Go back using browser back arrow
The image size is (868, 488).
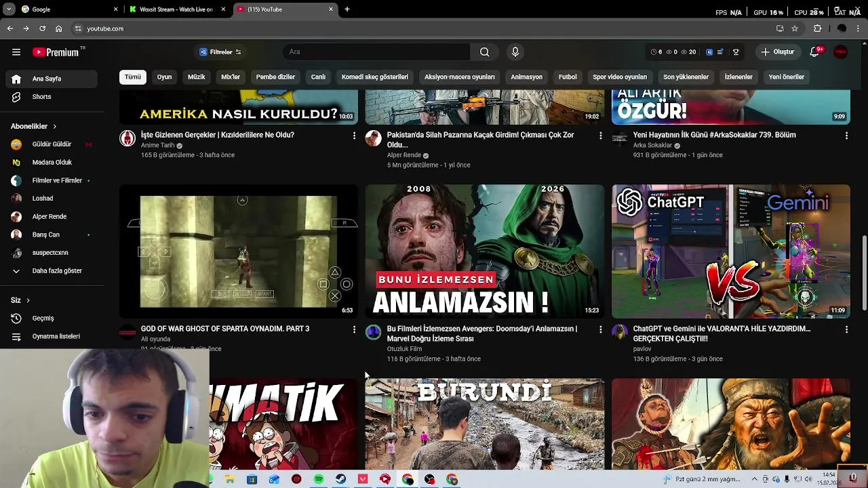9,28
